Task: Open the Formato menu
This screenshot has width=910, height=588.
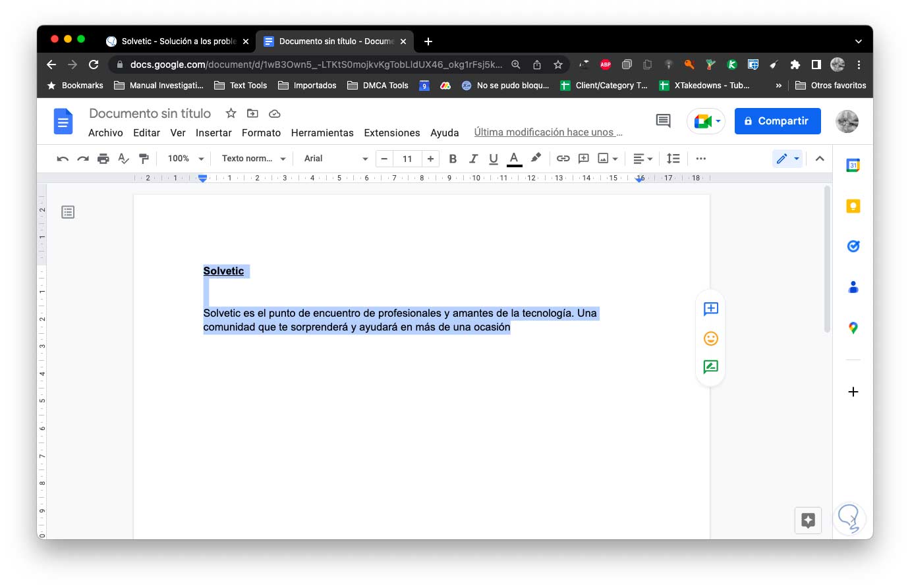Action: (261, 133)
